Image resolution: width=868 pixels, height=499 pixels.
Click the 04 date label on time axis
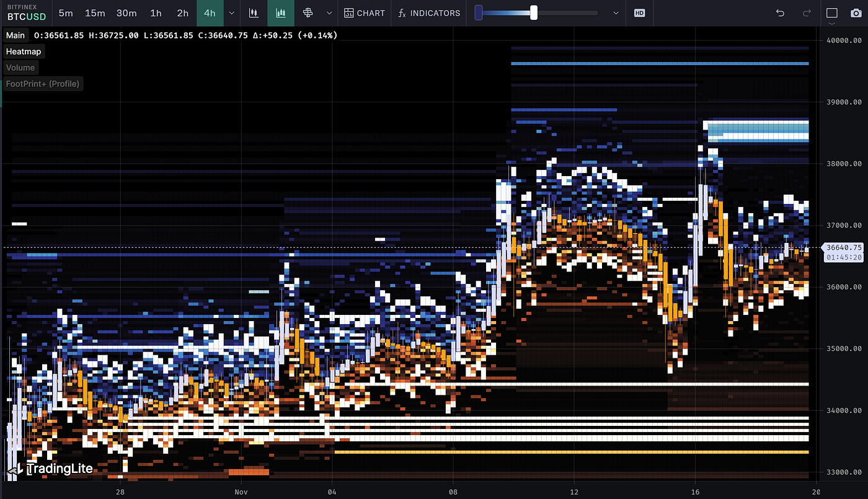pyautogui.click(x=332, y=491)
